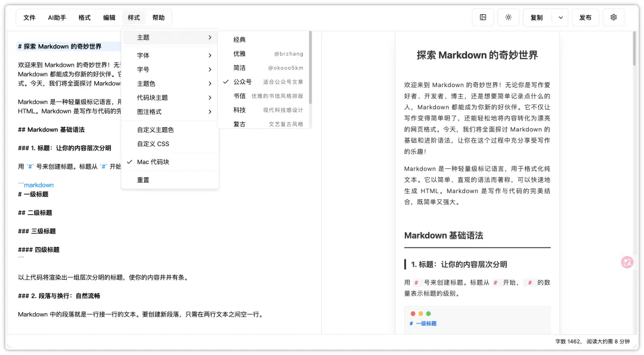Open the AI助手 menu

pyautogui.click(x=57, y=18)
